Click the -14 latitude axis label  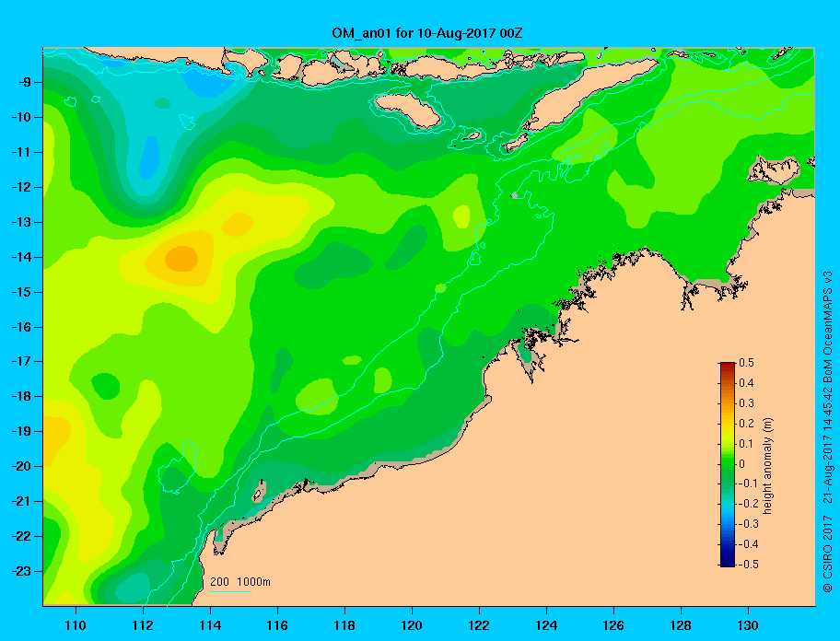(x=21, y=258)
